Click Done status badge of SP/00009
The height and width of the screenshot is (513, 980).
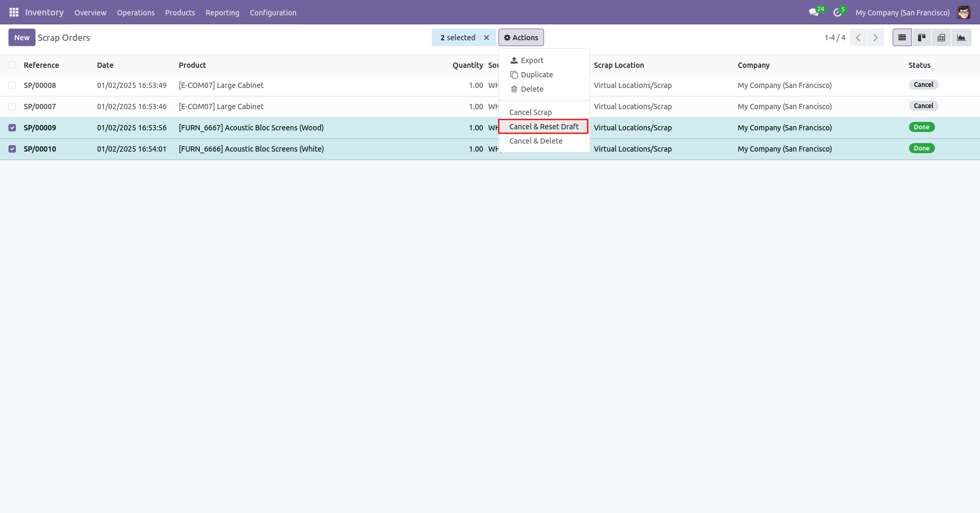click(x=922, y=127)
